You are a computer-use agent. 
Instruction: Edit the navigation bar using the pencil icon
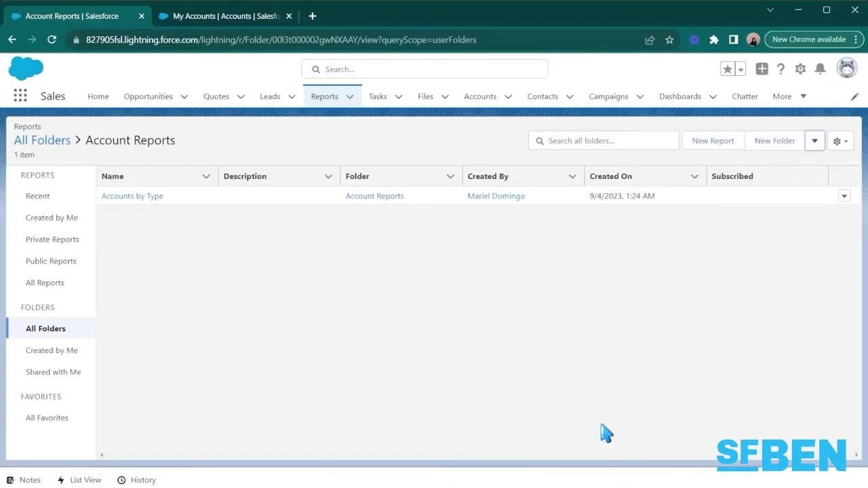pos(854,96)
